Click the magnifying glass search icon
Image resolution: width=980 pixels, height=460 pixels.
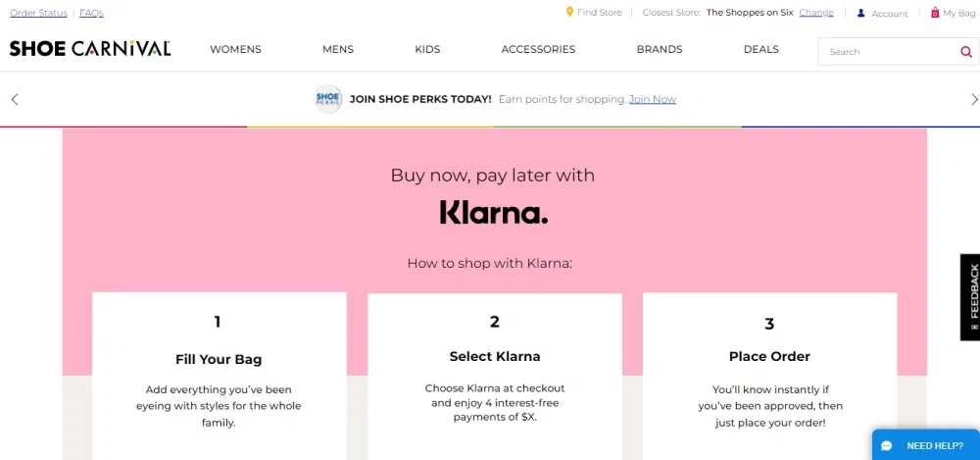tap(966, 52)
